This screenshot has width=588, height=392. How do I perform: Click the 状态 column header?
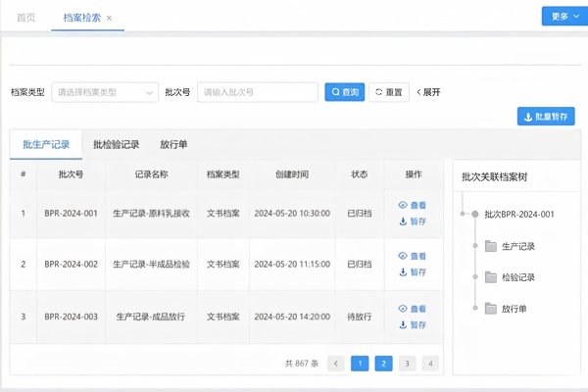(360, 174)
